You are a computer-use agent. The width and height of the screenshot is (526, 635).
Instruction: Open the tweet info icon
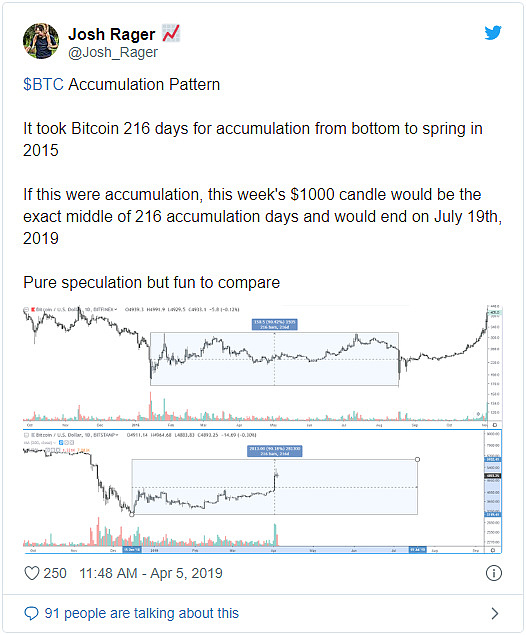tap(494, 573)
